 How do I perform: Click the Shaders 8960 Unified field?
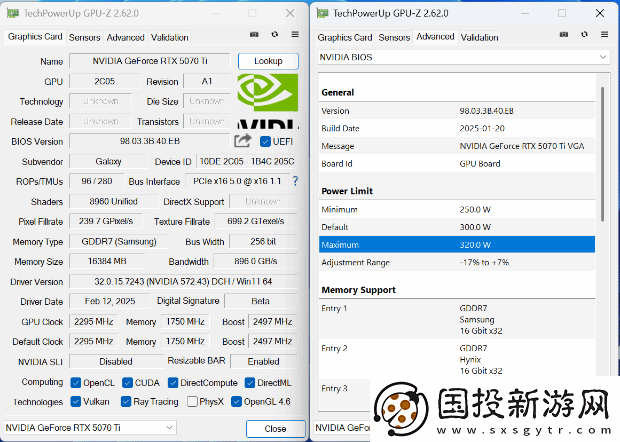click(x=113, y=201)
